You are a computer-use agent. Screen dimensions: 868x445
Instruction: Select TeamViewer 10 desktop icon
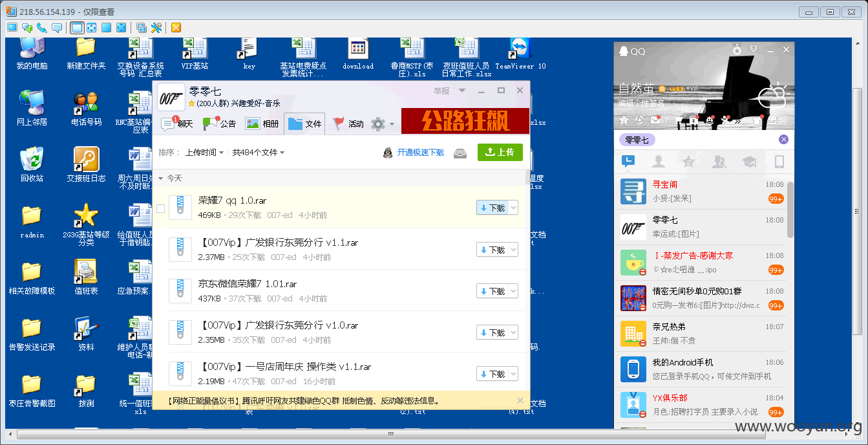pyautogui.click(x=520, y=54)
